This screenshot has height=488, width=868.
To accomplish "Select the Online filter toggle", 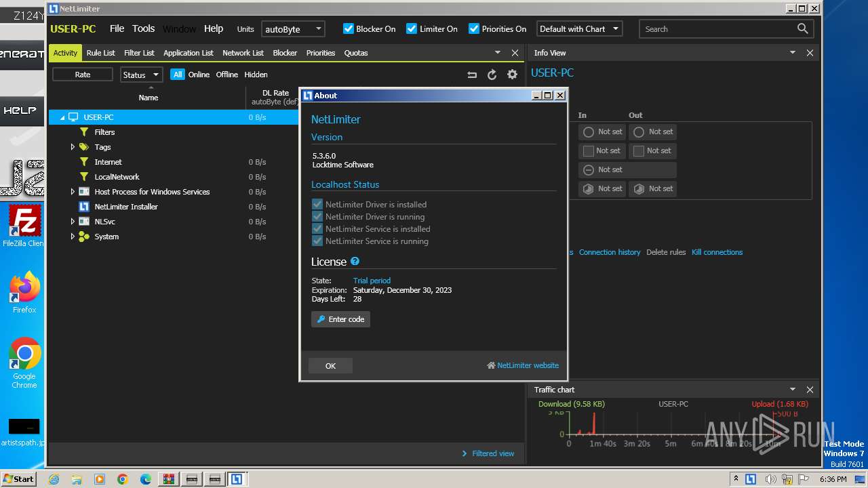I will pyautogui.click(x=199, y=75).
